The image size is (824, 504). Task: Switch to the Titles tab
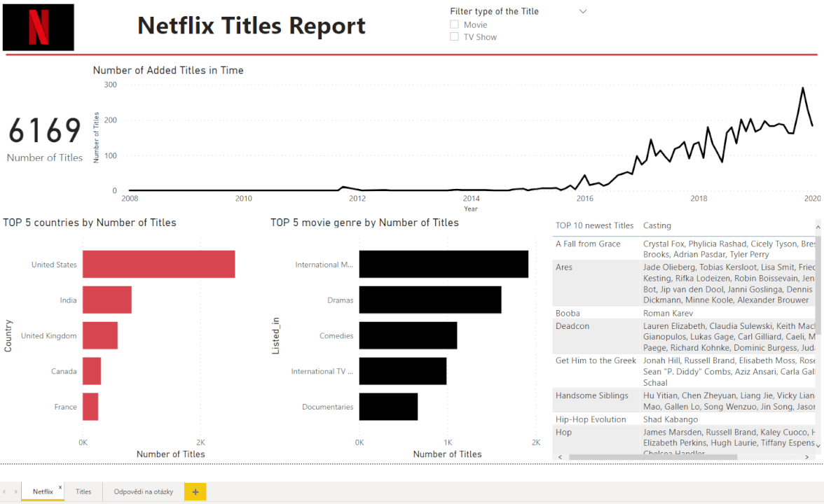pos(83,491)
